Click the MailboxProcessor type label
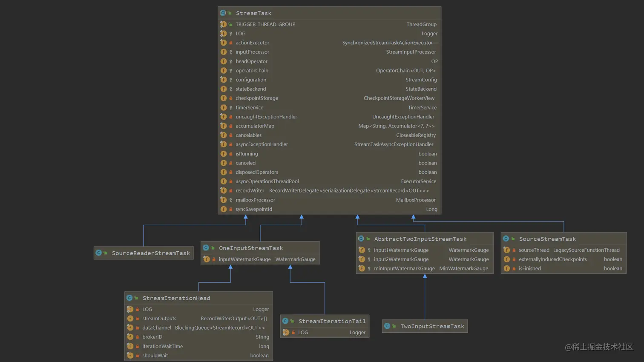644x362 pixels. (x=416, y=200)
